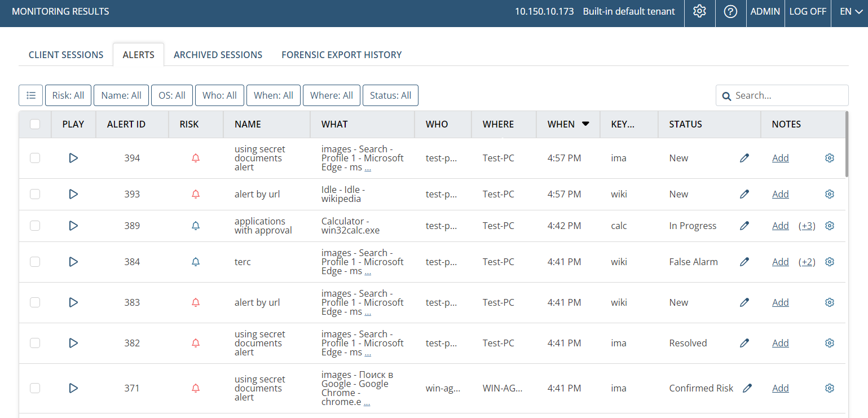
Task: Click the column list view icon button
Action: point(31,95)
